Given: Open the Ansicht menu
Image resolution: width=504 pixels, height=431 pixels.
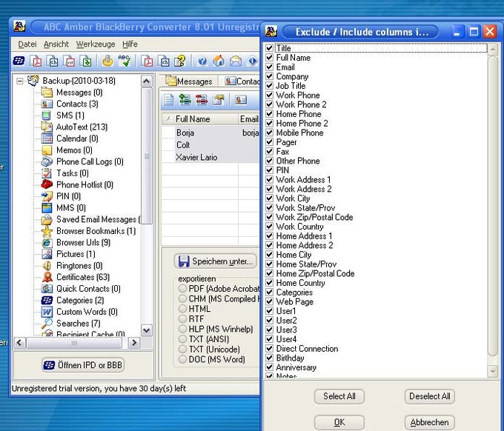Looking at the screenshot, I should coord(56,44).
